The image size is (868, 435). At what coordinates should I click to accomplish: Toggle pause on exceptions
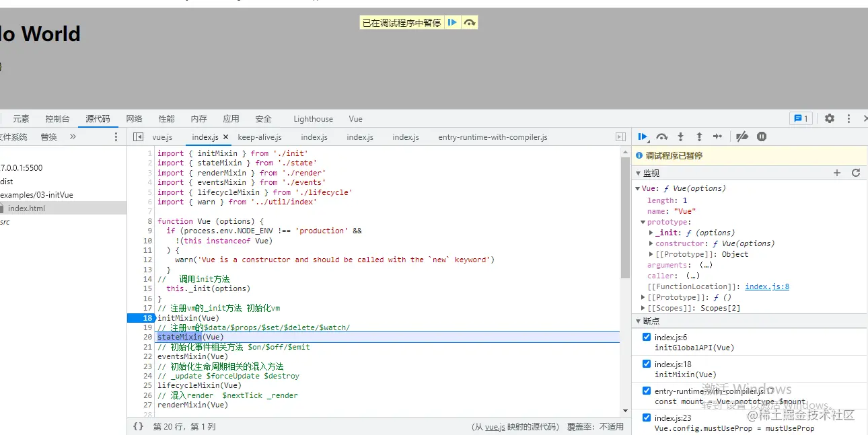tap(762, 136)
